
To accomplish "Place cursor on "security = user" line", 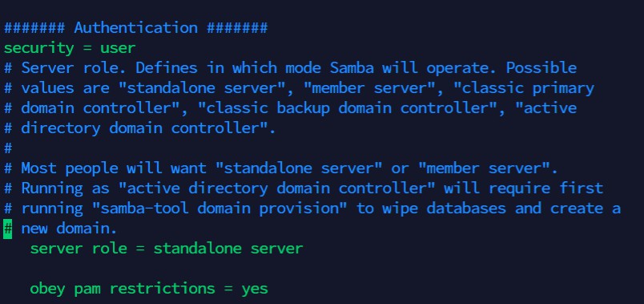I will 70,48.
